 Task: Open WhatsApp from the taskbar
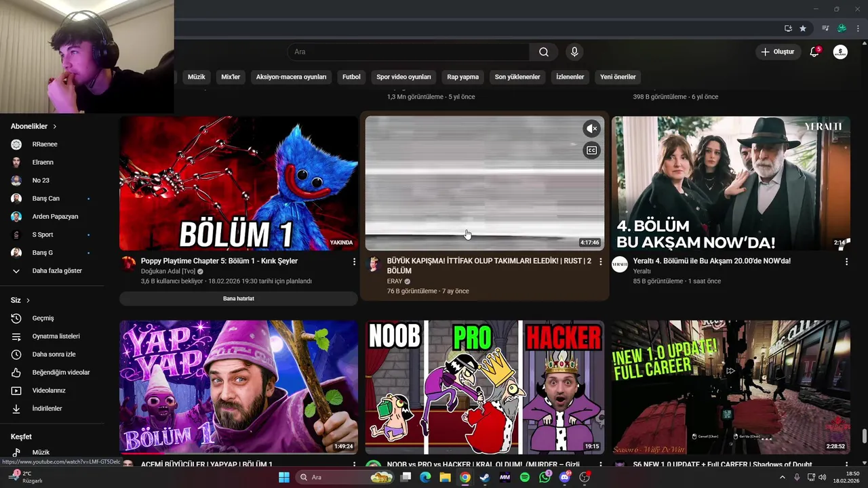click(545, 477)
